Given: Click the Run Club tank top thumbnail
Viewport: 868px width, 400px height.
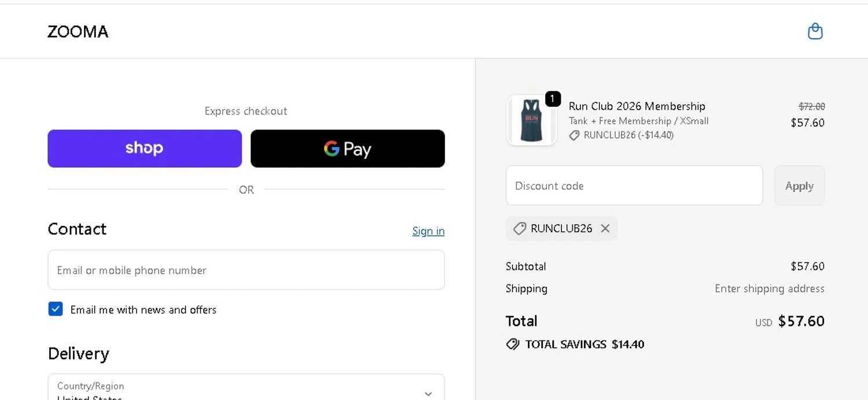Looking at the screenshot, I should click(531, 120).
